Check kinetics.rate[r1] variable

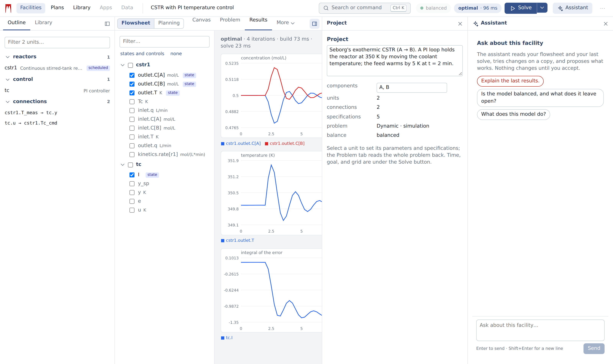click(x=132, y=155)
